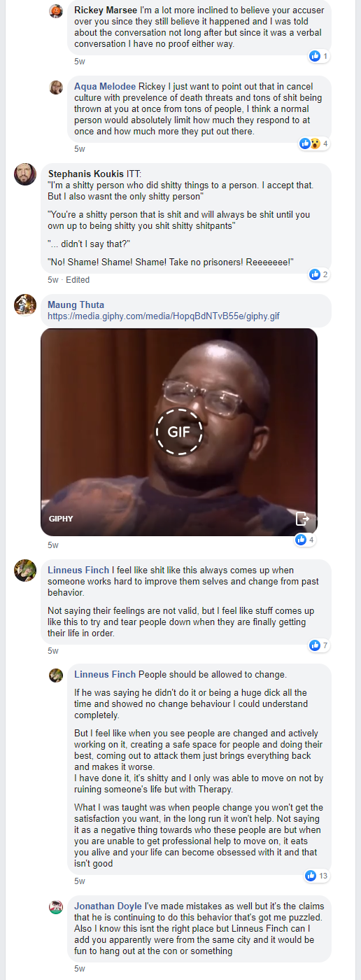Viewport: 361px width, 980px height.
Task: Open Jonathan Doyle's profile name link
Action: click(105, 906)
